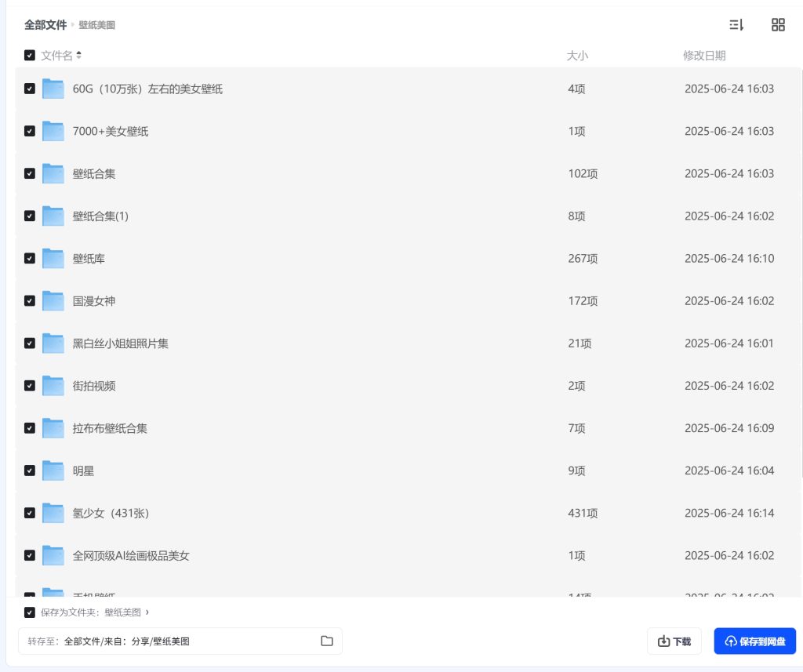
Task: Click the 下载 button
Action: tap(674, 641)
